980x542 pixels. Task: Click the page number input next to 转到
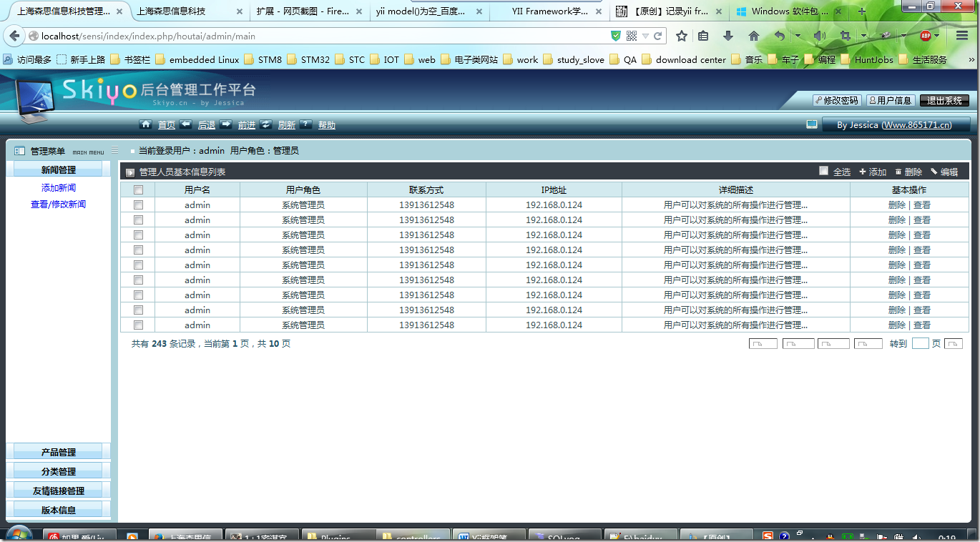pos(920,344)
